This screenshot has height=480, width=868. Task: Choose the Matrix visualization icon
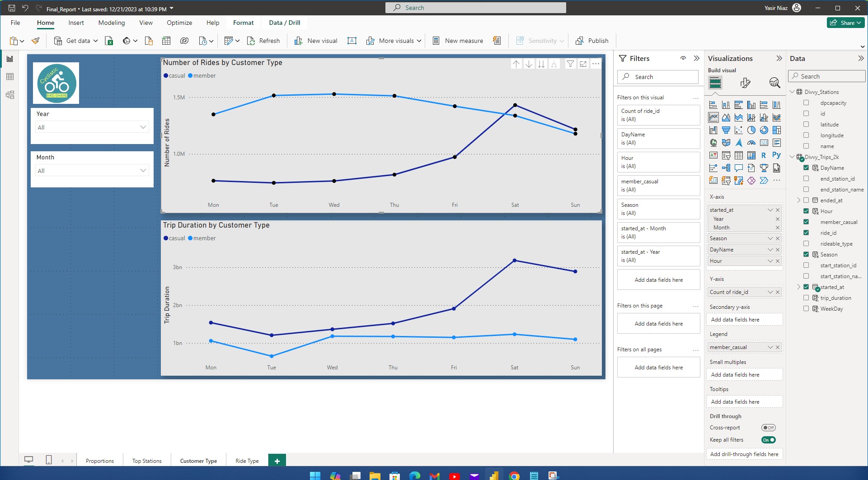[x=751, y=155]
